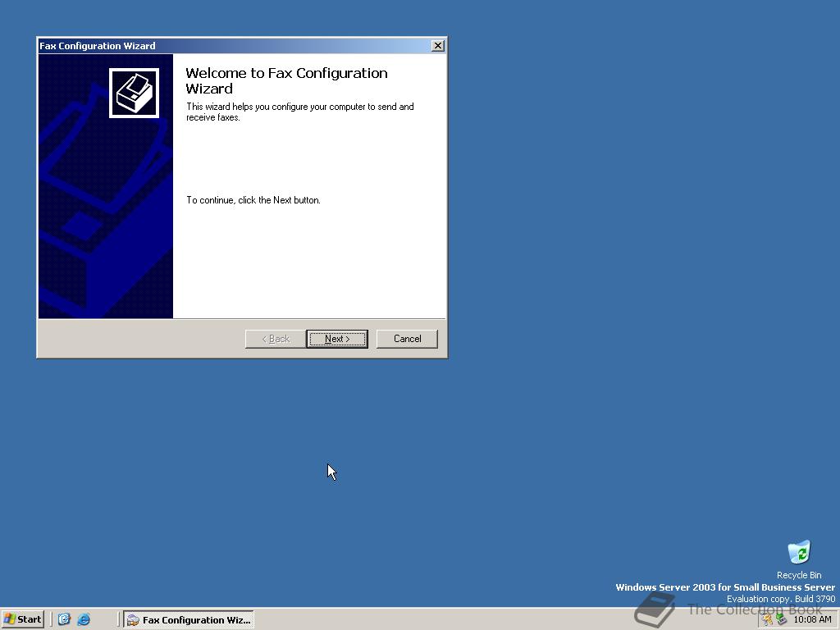Click the 'To continue, click the Next button.' text
Screen dimensions: 840x630
tap(253, 200)
